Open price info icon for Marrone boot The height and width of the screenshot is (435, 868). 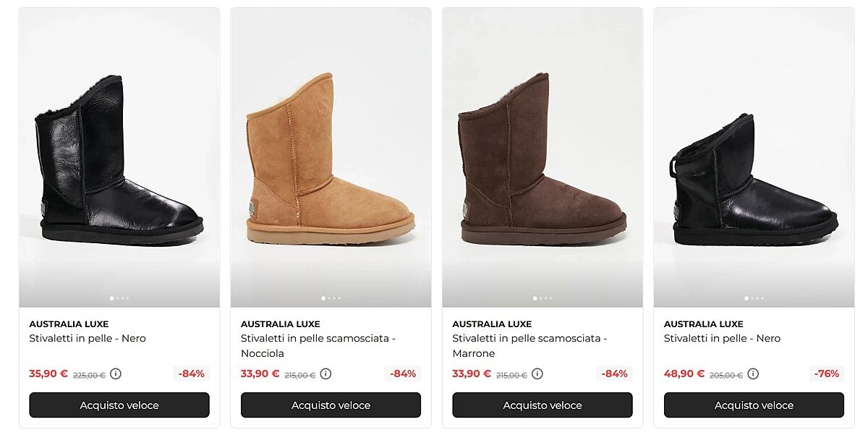point(537,374)
